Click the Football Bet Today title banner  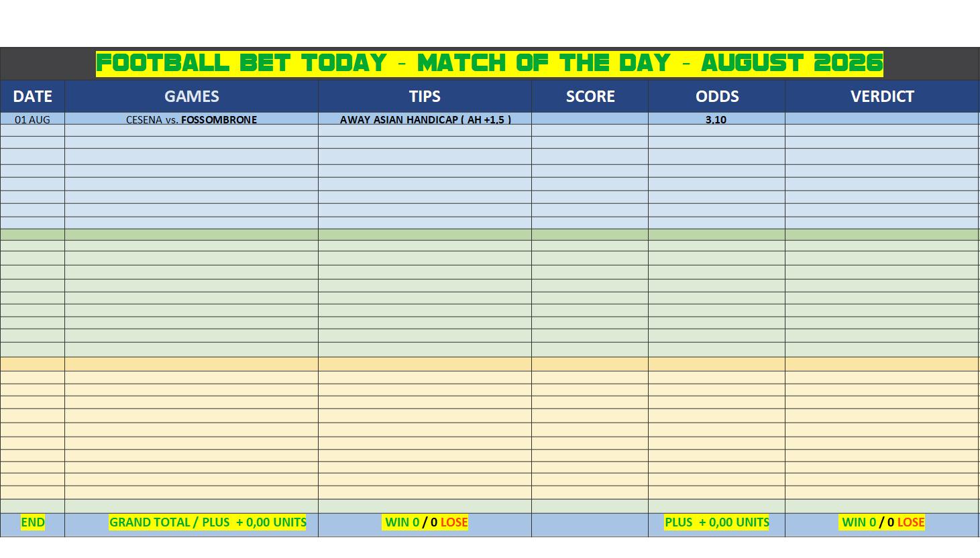click(x=490, y=64)
